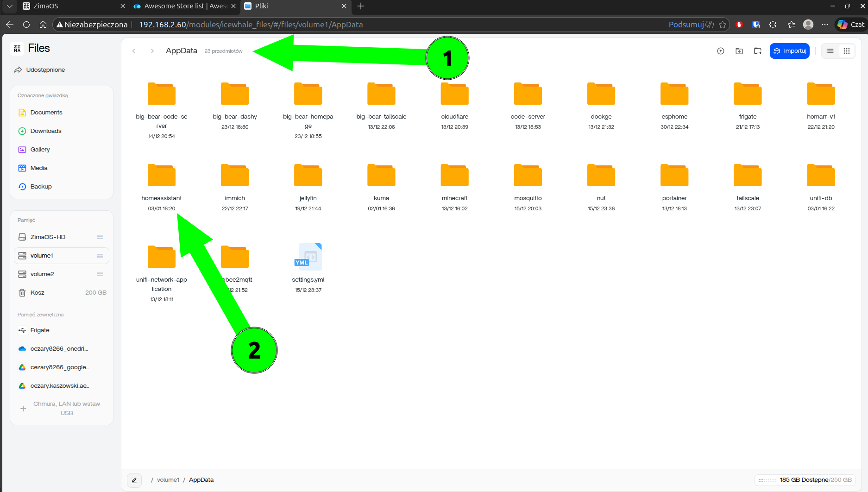Switch to the ZimaOS browser tab

(x=69, y=6)
